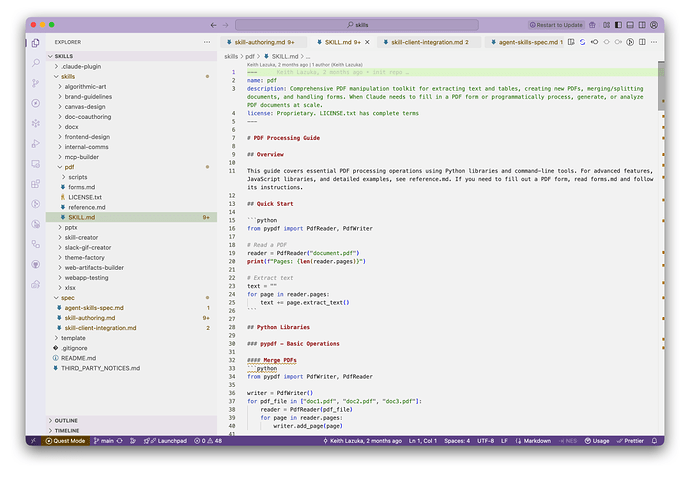This screenshot has width=690, height=479.
Task: Toggle Quest Mode in status bar
Action: pos(65,440)
